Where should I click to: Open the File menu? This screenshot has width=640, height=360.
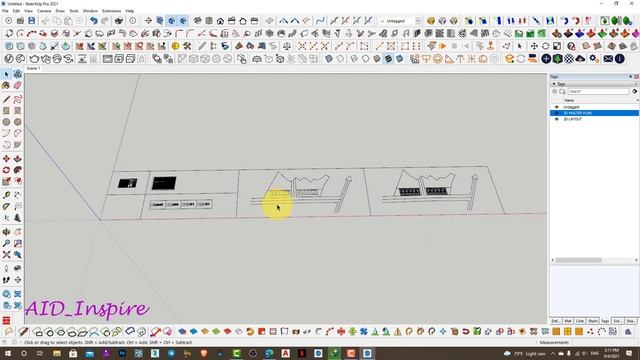point(5,11)
